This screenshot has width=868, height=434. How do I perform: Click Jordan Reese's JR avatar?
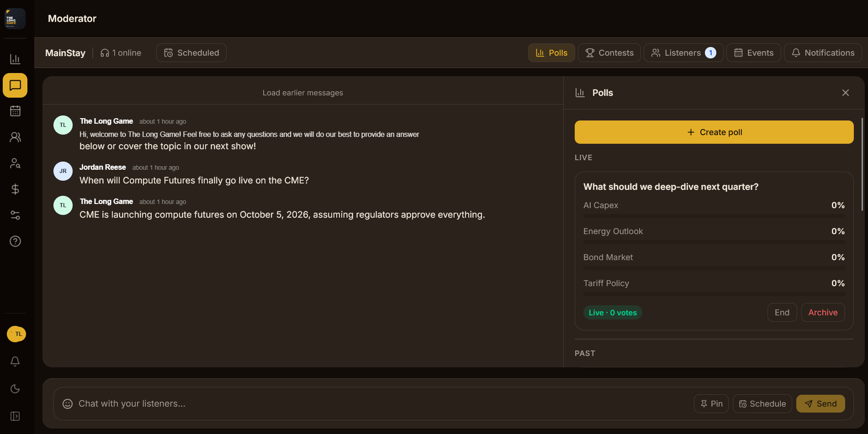[63, 171]
